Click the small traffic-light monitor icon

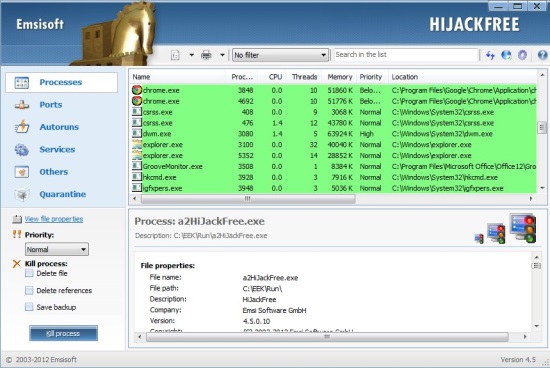pos(479,239)
